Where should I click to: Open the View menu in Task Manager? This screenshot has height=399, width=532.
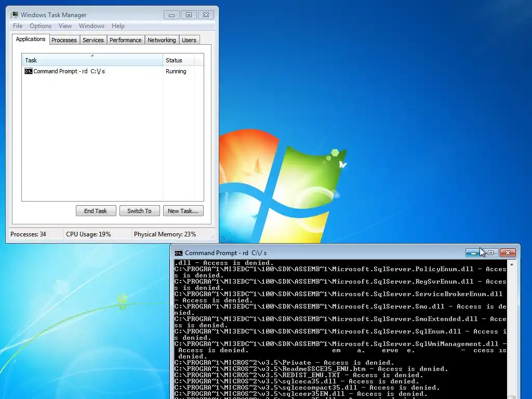point(65,26)
